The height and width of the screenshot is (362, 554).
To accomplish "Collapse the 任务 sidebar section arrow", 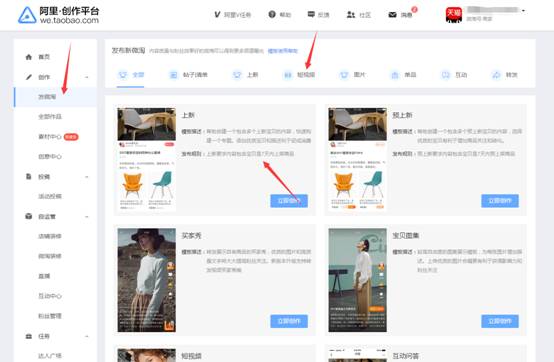I will pos(87,336).
